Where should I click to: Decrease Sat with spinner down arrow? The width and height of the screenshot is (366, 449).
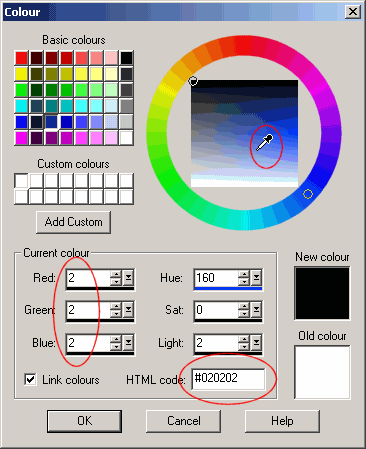coord(244,314)
